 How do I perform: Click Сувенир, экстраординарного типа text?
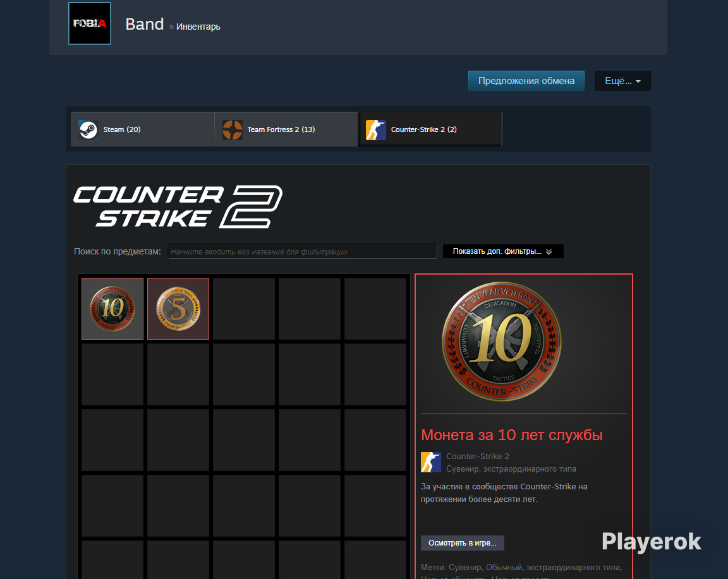coord(511,469)
